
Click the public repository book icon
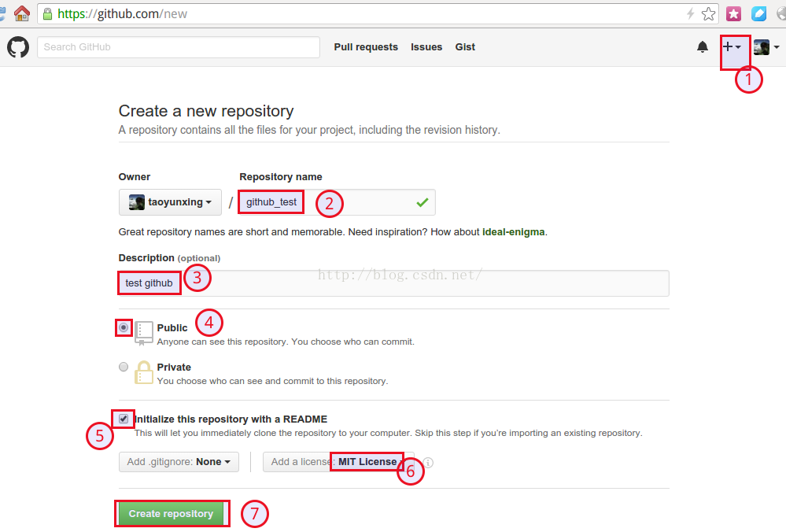143,334
